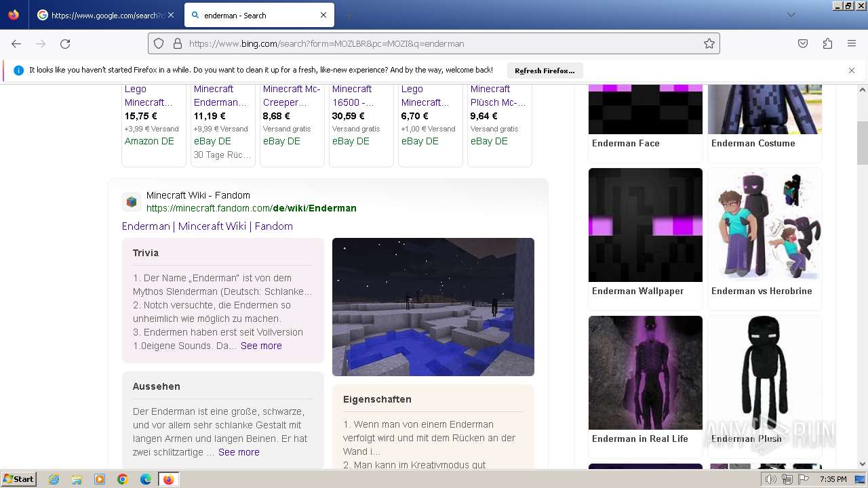Click the Trivia card heading

click(x=146, y=253)
